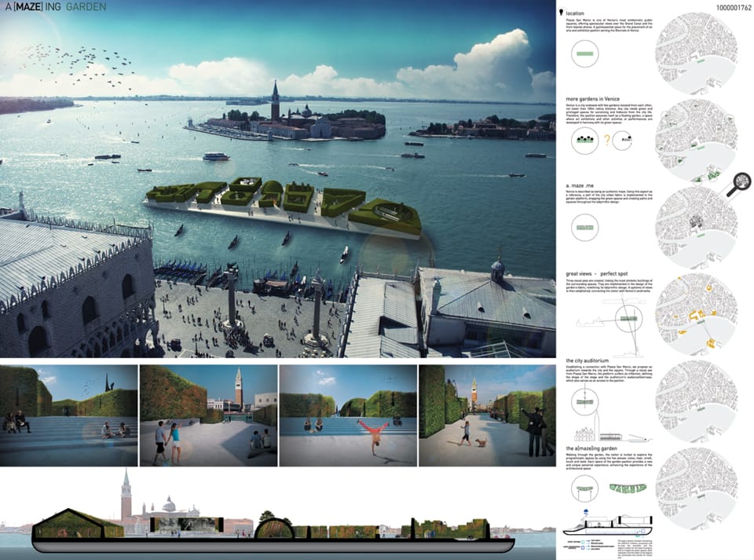This screenshot has height=560, width=754.
Task: Select the project number 1000001762
Action: click(734, 8)
